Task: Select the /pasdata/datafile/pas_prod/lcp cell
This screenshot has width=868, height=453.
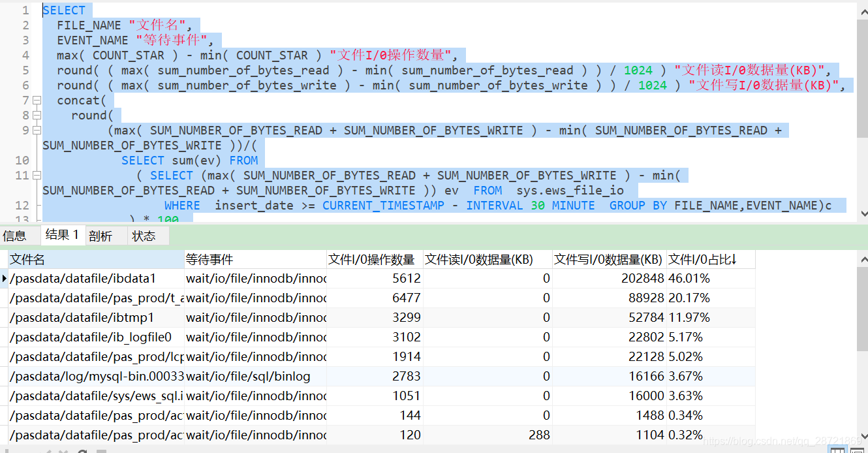Action: pos(96,357)
